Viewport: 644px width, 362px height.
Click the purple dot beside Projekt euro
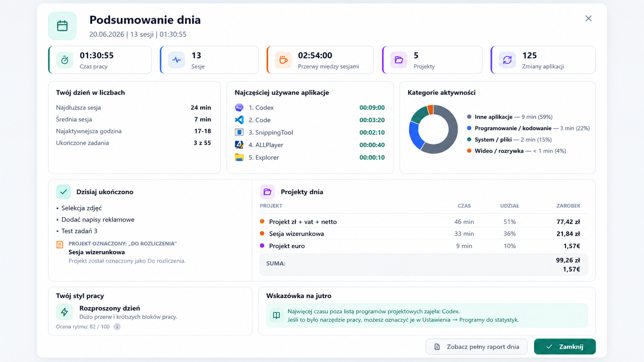[262, 245]
